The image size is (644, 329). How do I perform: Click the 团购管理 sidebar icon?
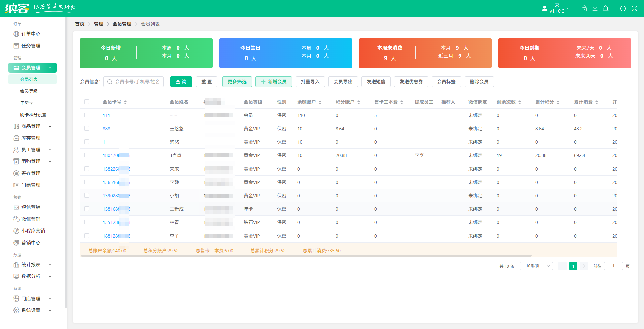16,161
